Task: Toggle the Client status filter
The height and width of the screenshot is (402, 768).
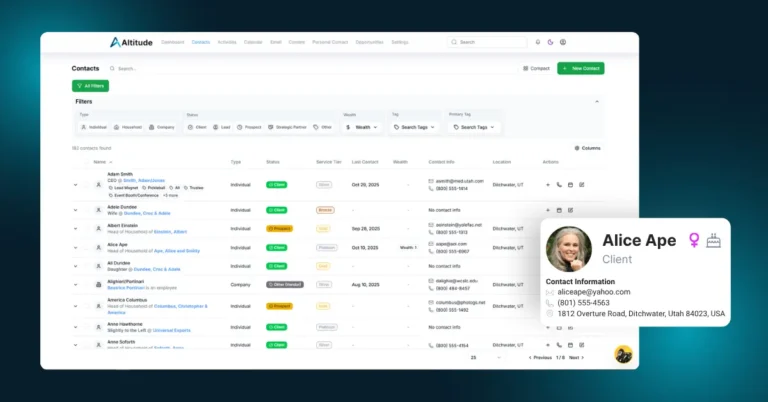Action: pyautogui.click(x=197, y=127)
